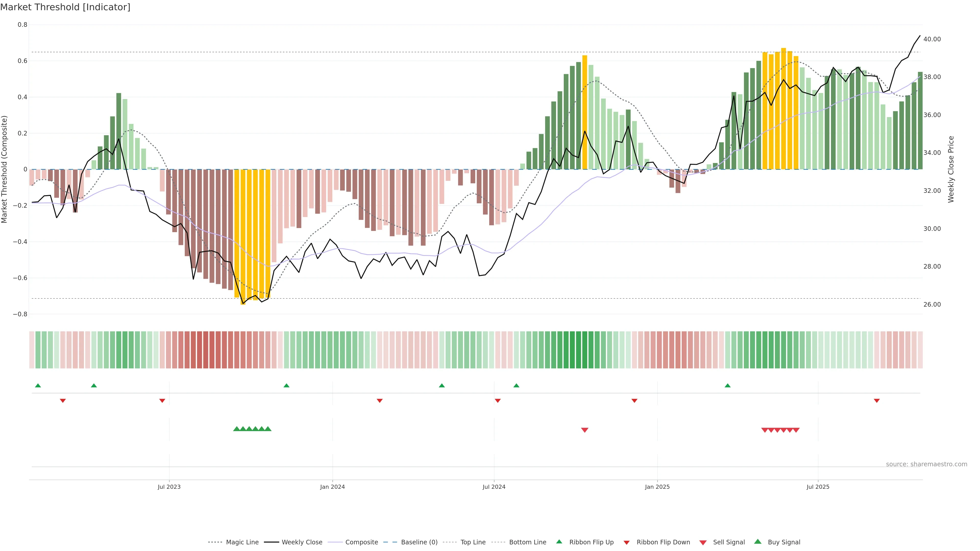The image size is (980, 551).
Task: Click the Jan 2024 x-axis label
Action: coord(332,487)
